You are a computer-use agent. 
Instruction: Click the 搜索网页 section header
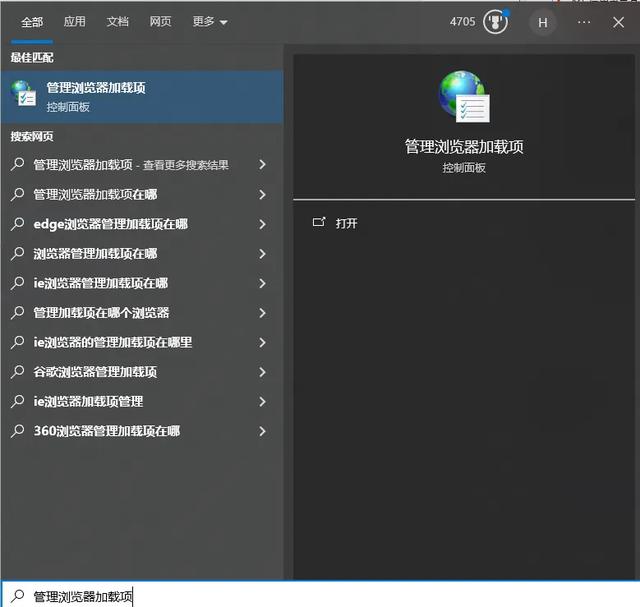(32, 136)
